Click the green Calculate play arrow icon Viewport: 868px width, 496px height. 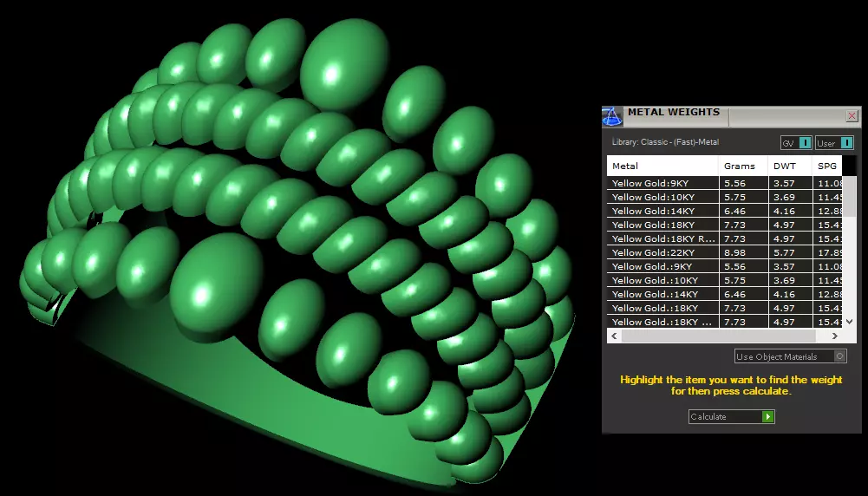click(767, 416)
